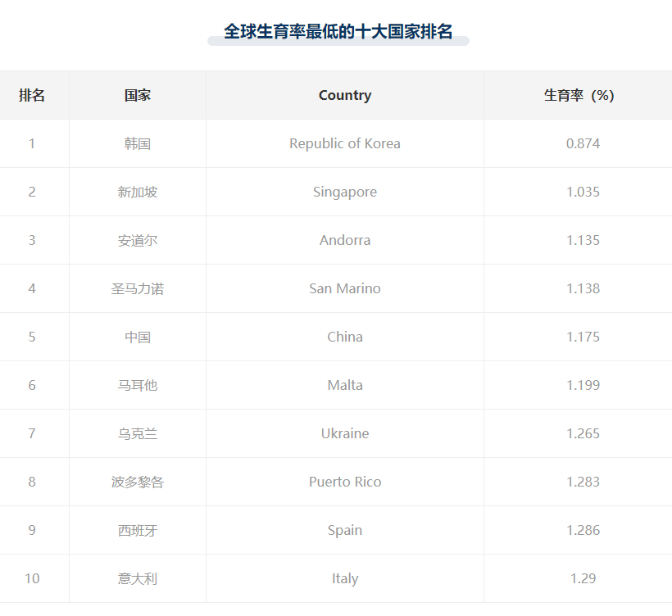Click the value 1.135
This screenshot has width=672, height=616.
pos(583,240)
